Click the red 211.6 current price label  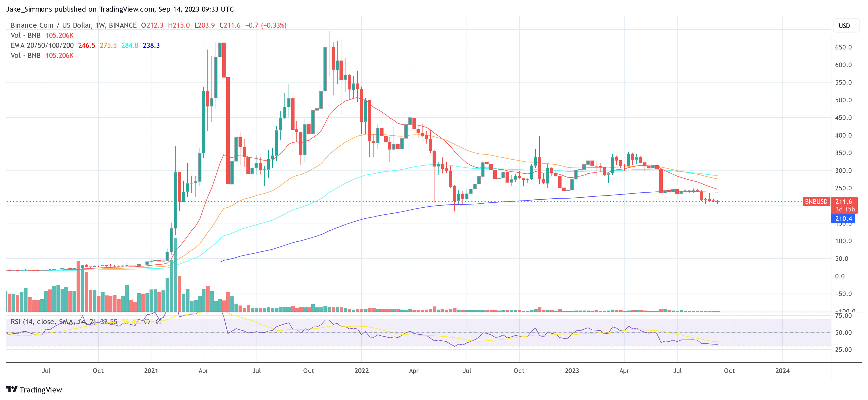[843, 201]
